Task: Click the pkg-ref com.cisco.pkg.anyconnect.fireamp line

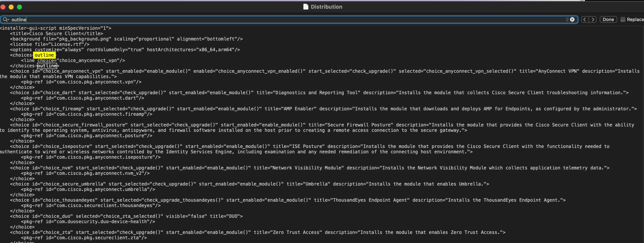Action: coord(87,114)
